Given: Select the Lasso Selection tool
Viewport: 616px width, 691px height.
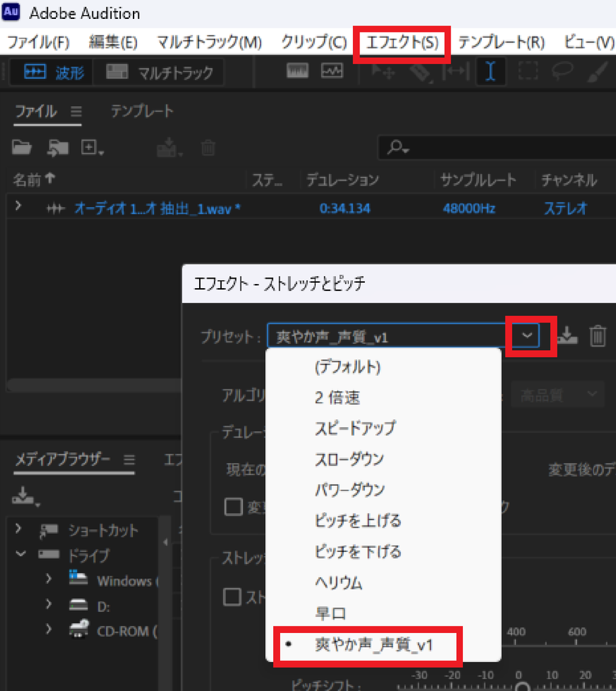Looking at the screenshot, I should click(x=562, y=72).
